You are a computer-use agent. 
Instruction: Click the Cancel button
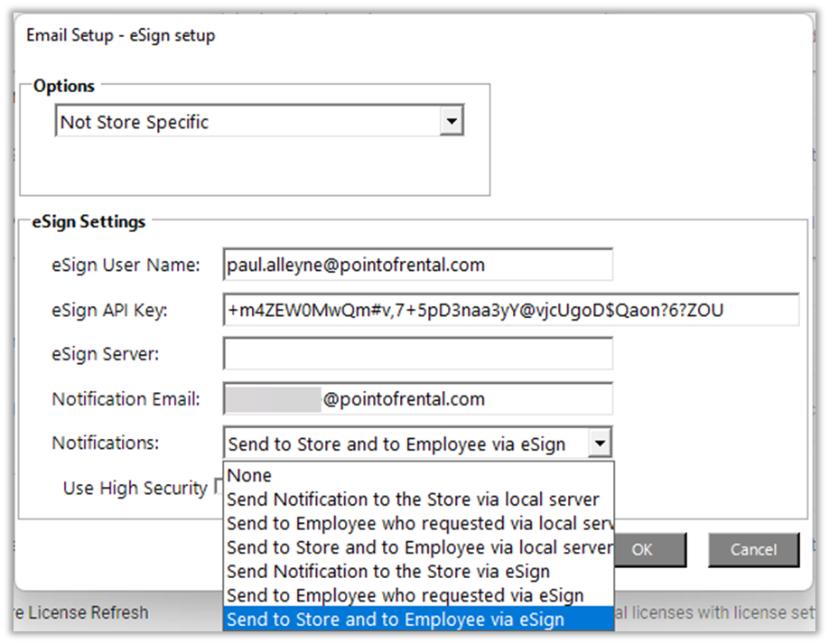tap(753, 549)
